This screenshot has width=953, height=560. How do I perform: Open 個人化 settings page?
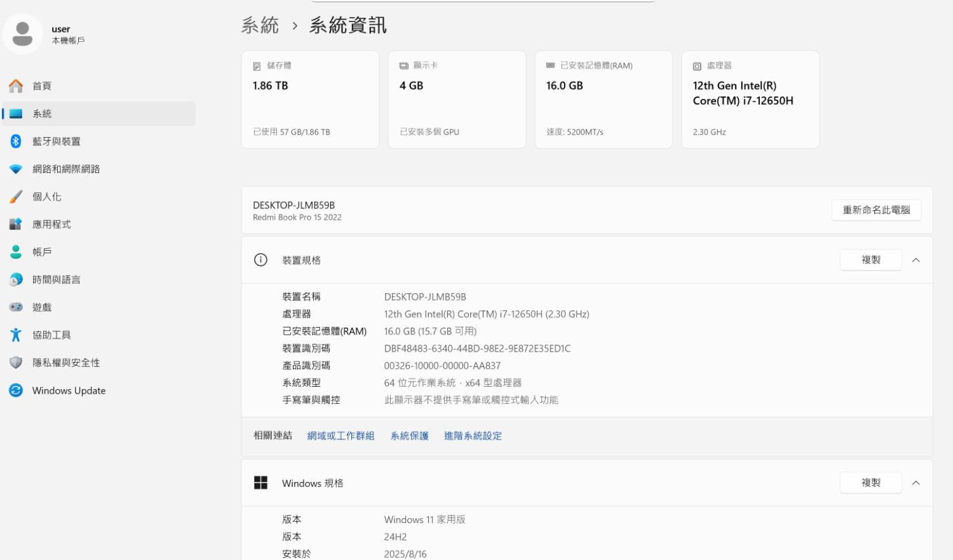pos(99,196)
